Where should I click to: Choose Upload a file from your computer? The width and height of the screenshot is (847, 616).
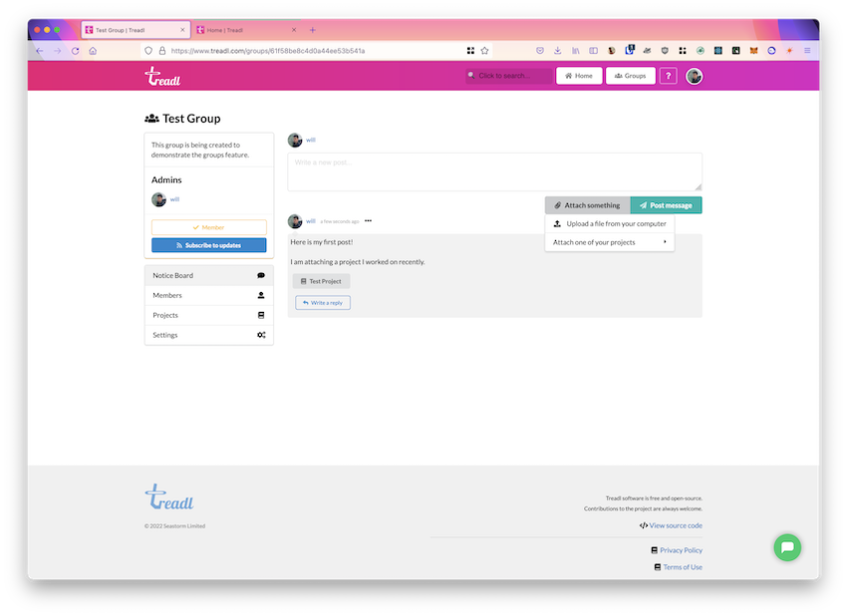609,223
